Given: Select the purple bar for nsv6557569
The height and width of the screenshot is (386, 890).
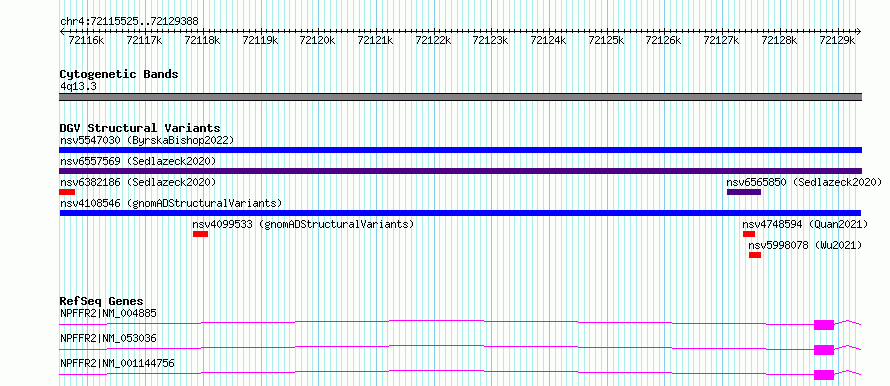Looking at the screenshot, I should point(460,171).
